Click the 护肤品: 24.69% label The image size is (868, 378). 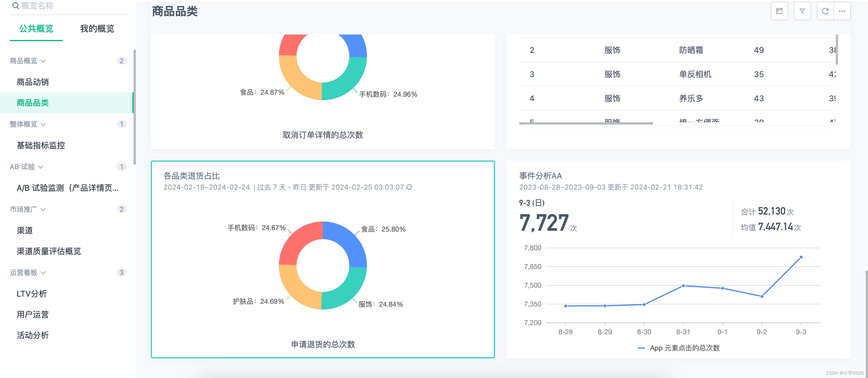pos(258,301)
